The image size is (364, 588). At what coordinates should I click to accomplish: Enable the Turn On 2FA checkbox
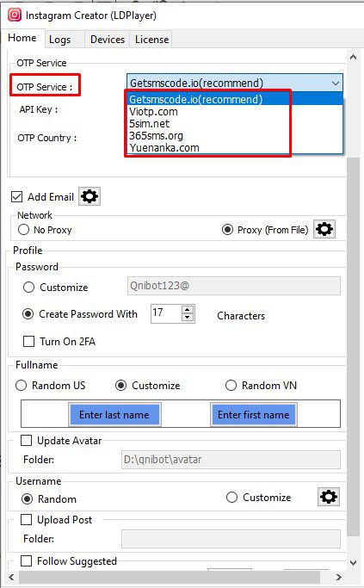28,342
